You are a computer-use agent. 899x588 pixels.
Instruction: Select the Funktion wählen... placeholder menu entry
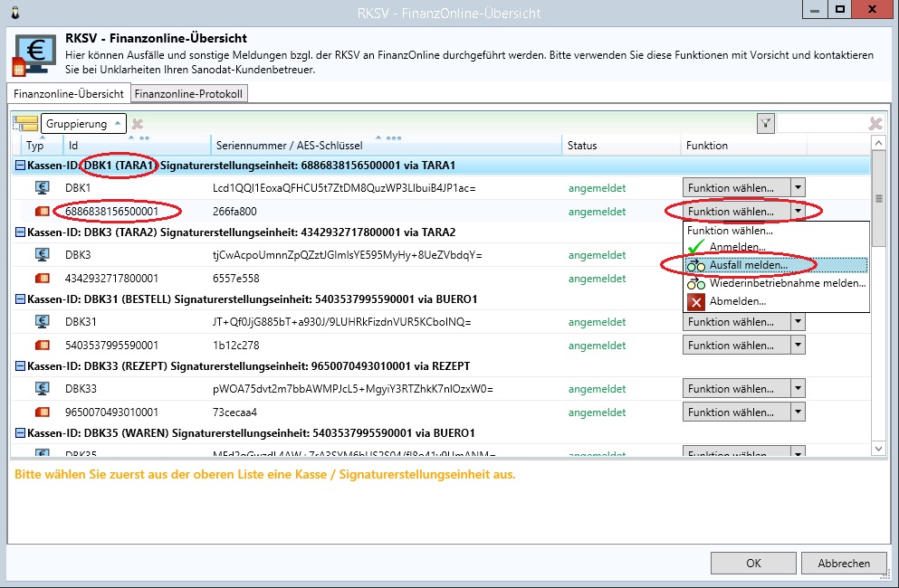click(776, 231)
